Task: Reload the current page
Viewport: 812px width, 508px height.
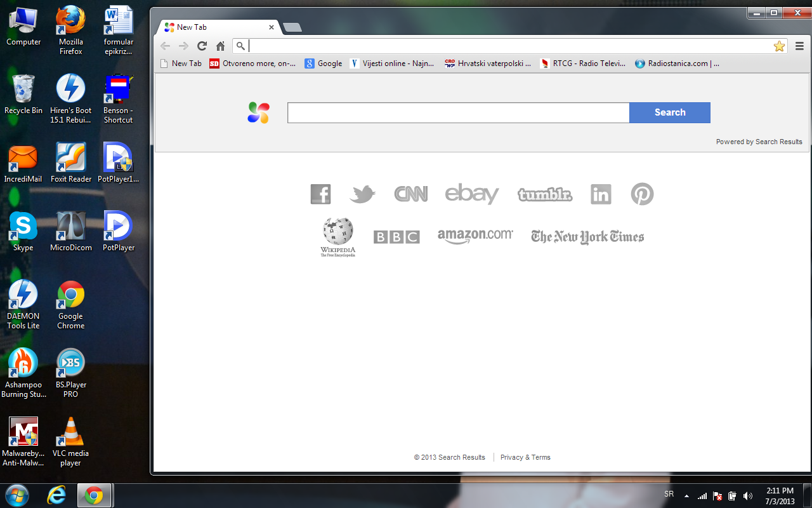Action: click(202, 46)
